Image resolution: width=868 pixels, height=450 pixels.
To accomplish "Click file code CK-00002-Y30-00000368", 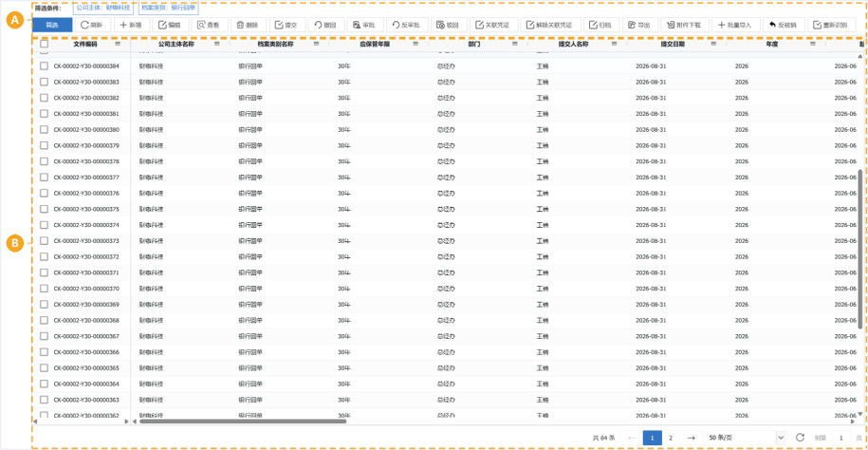I will pos(84,321).
